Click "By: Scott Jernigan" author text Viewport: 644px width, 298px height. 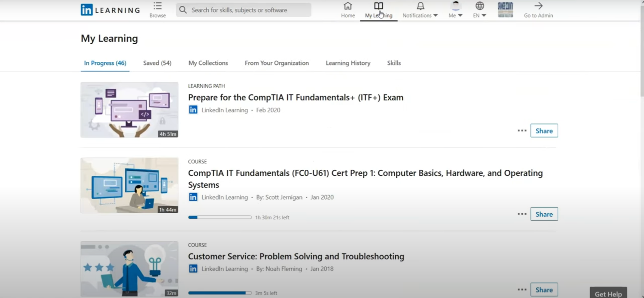tap(279, 197)
